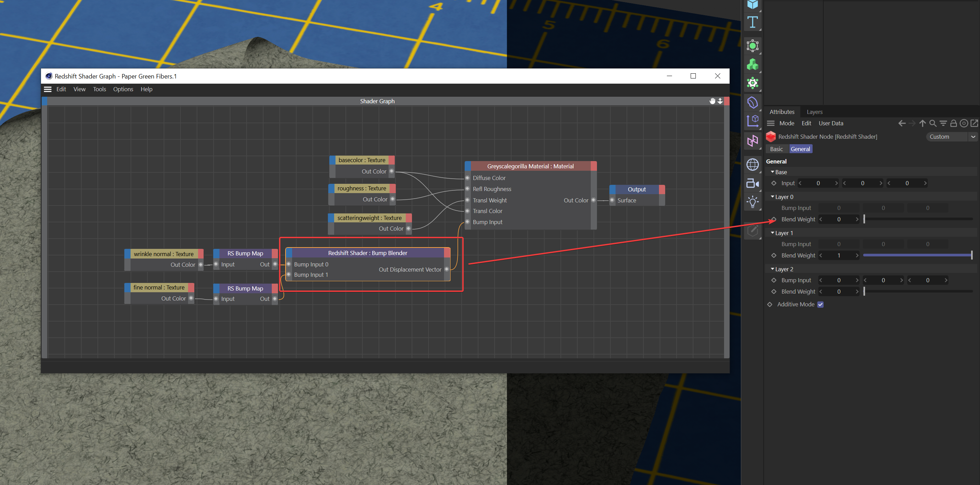Collapse the Base section
This screenshot has height=485, width=980.
click(772, 172)
